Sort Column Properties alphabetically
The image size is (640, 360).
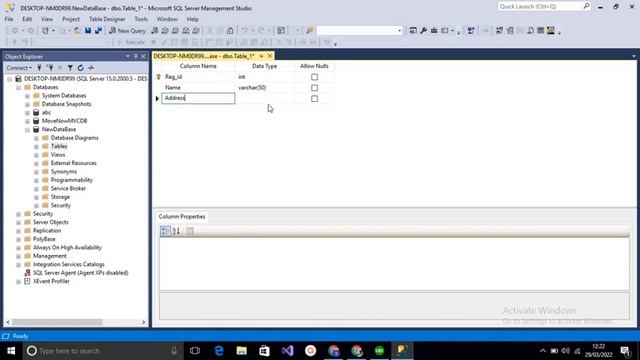tap(176, 231)
